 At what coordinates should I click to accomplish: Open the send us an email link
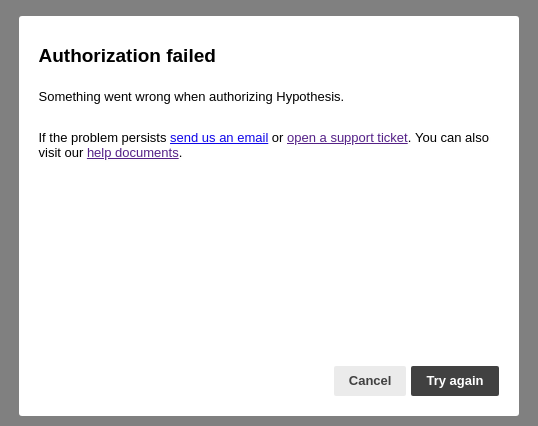pos(219,138)
